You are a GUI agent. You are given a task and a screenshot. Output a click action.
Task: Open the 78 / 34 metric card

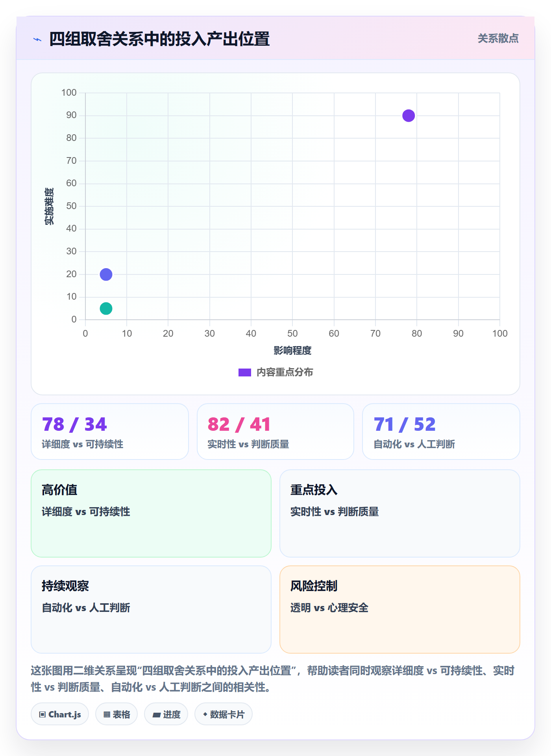click(x=110, y=432)
